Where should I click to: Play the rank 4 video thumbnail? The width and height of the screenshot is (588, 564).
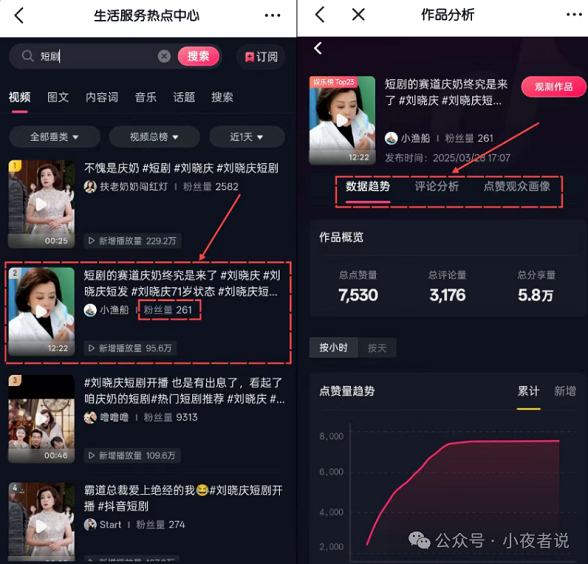[41, 522]
